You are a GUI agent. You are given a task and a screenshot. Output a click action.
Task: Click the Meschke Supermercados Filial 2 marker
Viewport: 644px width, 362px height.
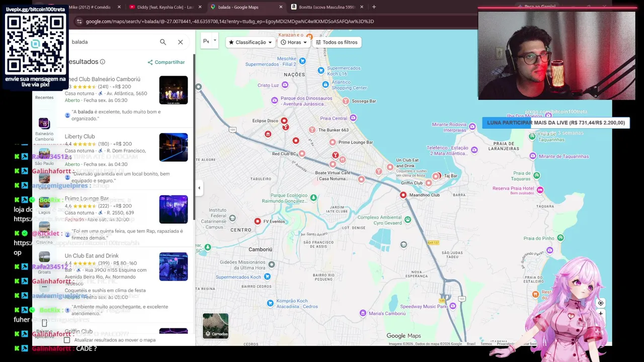tap(302, 61)
